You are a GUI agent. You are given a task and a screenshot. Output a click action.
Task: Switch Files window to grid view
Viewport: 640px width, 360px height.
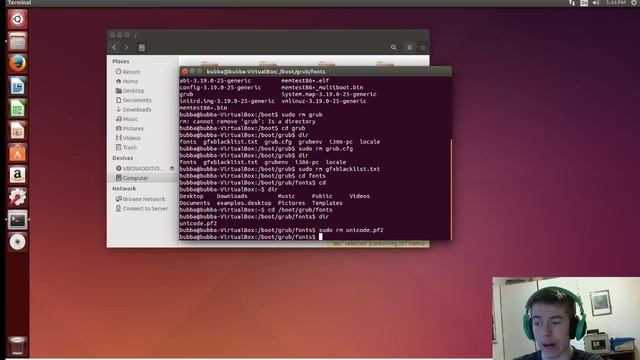coord(423,47)
